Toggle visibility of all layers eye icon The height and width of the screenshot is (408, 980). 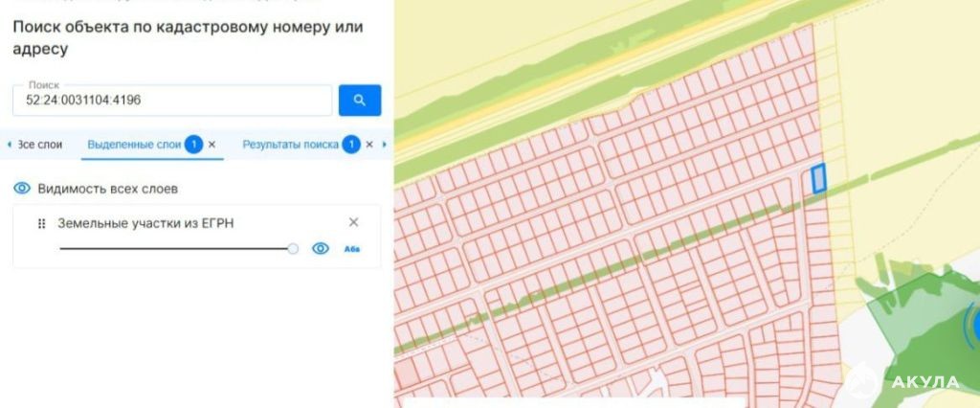[x=22, y=189]
